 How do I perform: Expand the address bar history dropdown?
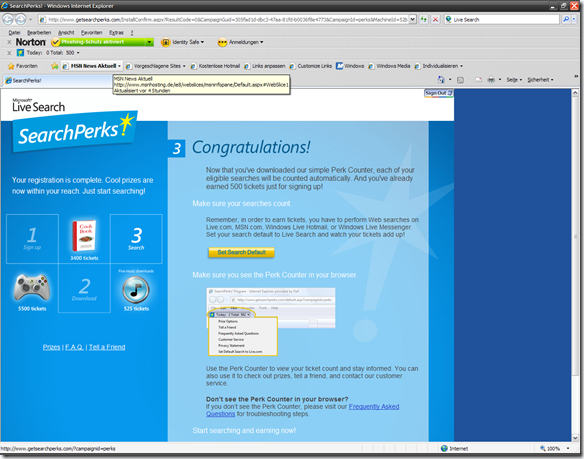tap(412, 19)
